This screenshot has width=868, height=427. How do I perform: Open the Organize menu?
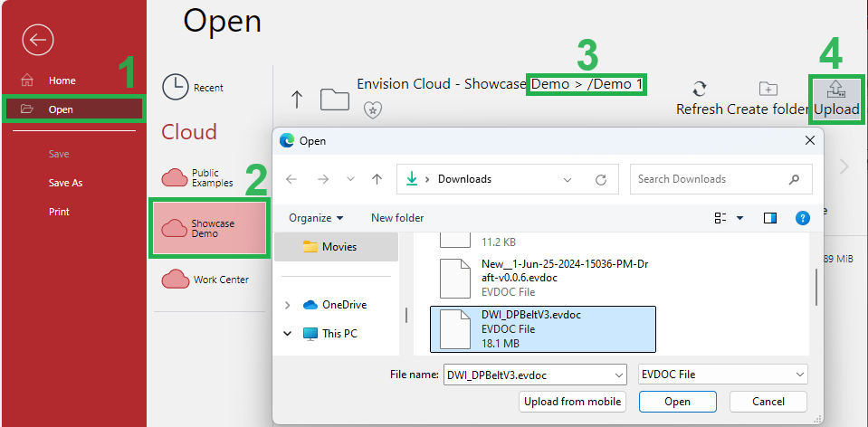[316, 218]
